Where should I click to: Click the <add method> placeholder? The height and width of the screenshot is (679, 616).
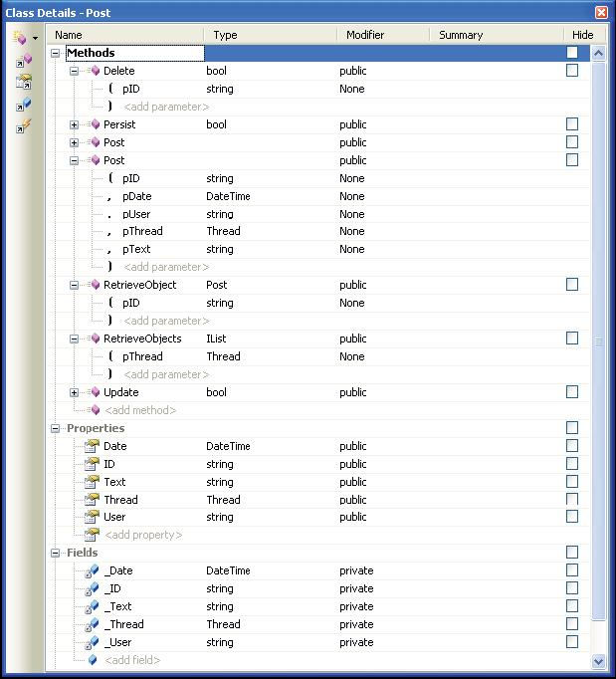[140, 410]
